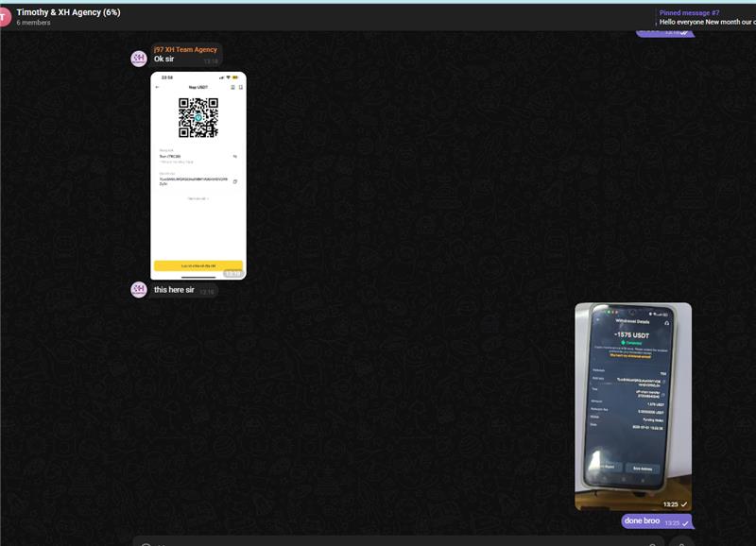
Task: Open Pinned message #7 banner
Action: (703, 17)
